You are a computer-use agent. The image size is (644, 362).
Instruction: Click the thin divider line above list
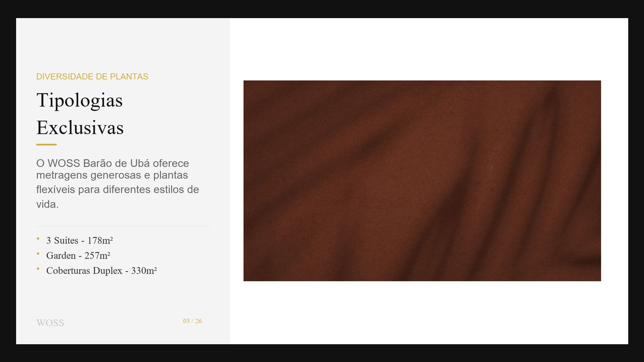[123, 226]
